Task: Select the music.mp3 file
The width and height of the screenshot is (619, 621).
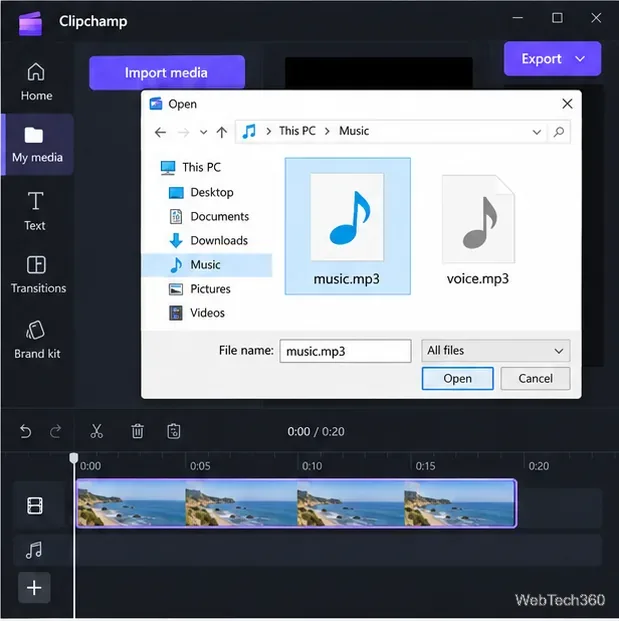Action: (347, 226)
